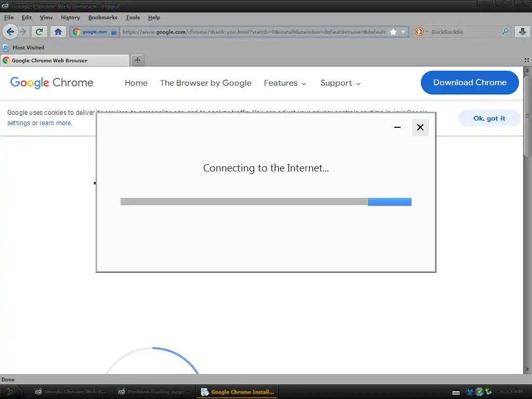Click the Done status bar text
Screen dimensions: 532x399
pyautogui.click(x=8, y=380)
